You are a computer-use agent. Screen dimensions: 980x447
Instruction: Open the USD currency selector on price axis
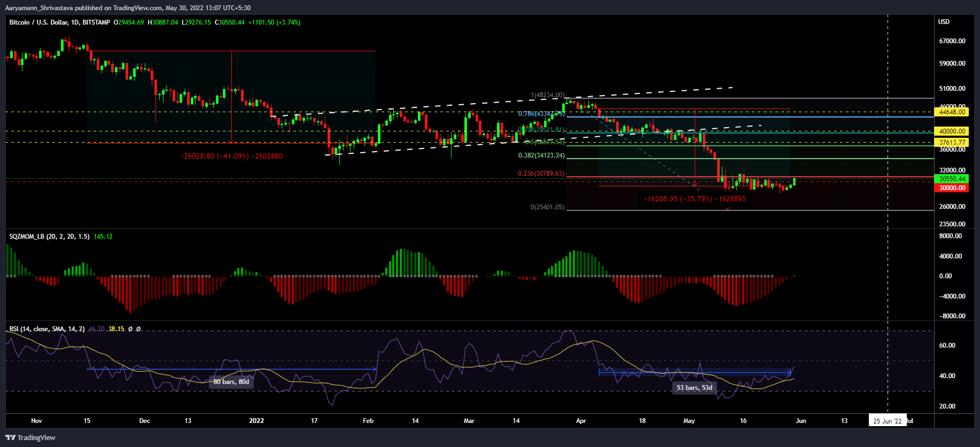point(944,22)
